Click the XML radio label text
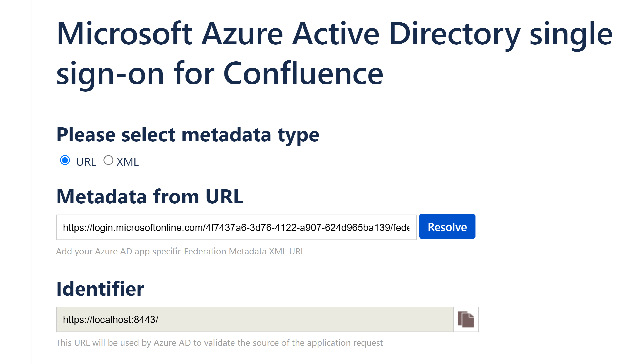Image resolution: width=640 pixels, height=364 pixels. pyautogui.click(x=128, y=162)
